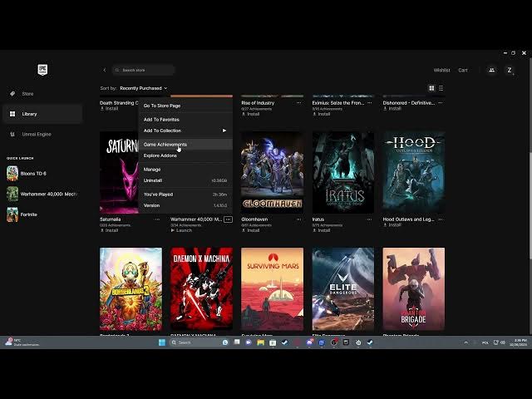
Task: Open the Saturnalia cover art
Action: [x=119, y=173]
